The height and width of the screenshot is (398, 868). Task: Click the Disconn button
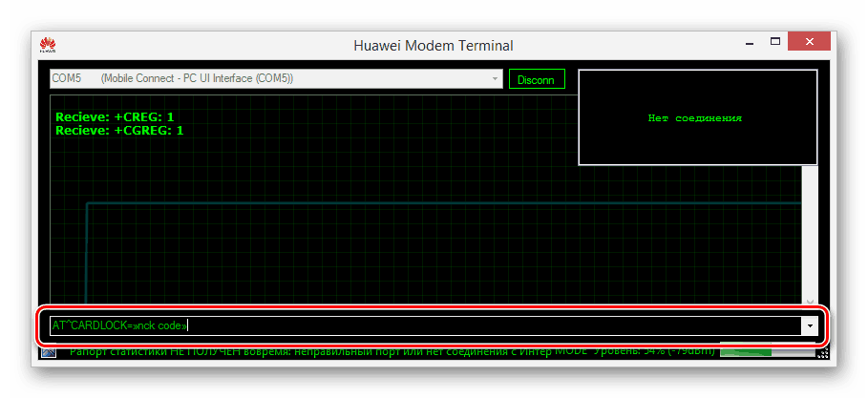pos(537,79)
